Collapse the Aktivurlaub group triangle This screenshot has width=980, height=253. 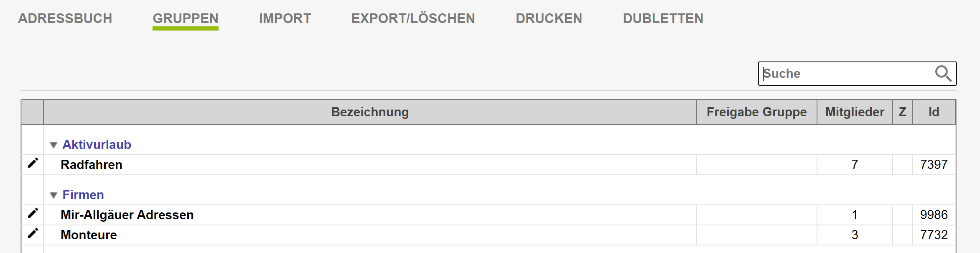point(53,145)
